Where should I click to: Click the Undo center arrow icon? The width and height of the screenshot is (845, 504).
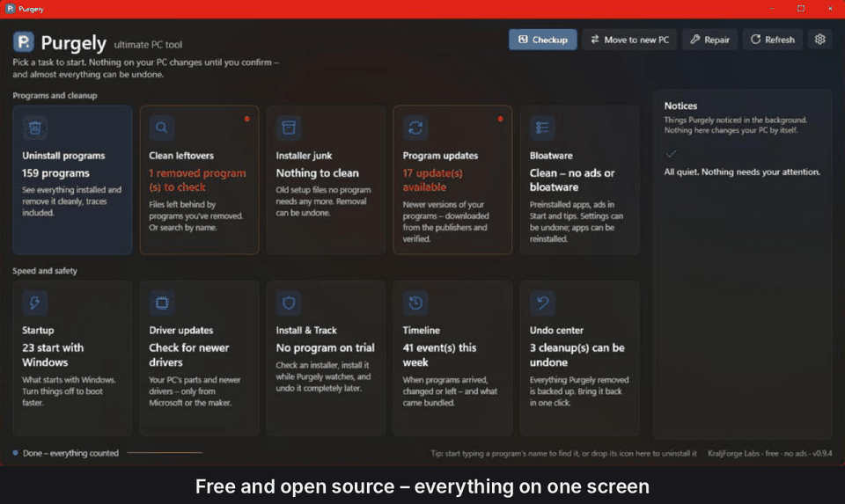[x=542, y=303]
